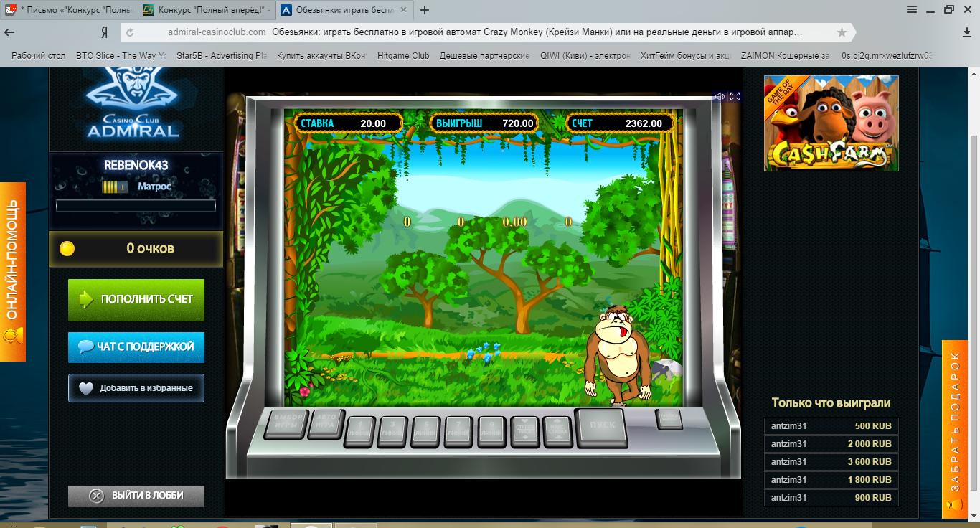Open a new browser tab

pyautogui.click(x=425, y=10)
